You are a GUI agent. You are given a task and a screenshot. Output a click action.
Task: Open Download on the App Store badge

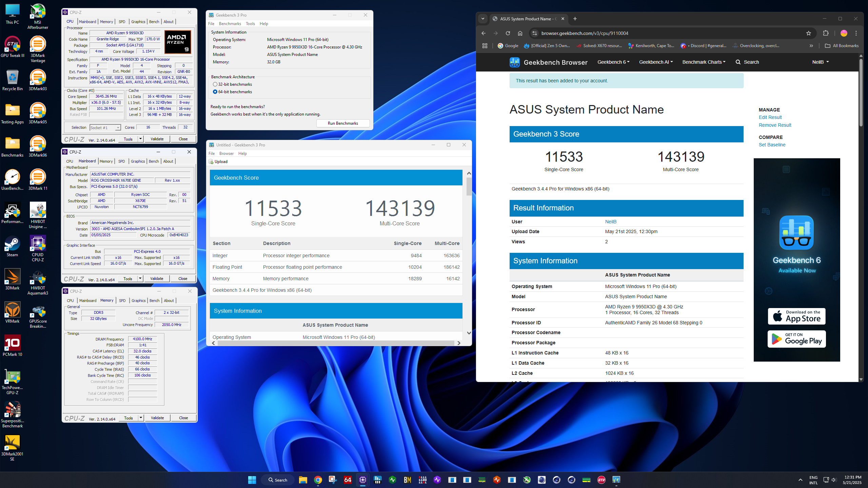coord(796,316)
